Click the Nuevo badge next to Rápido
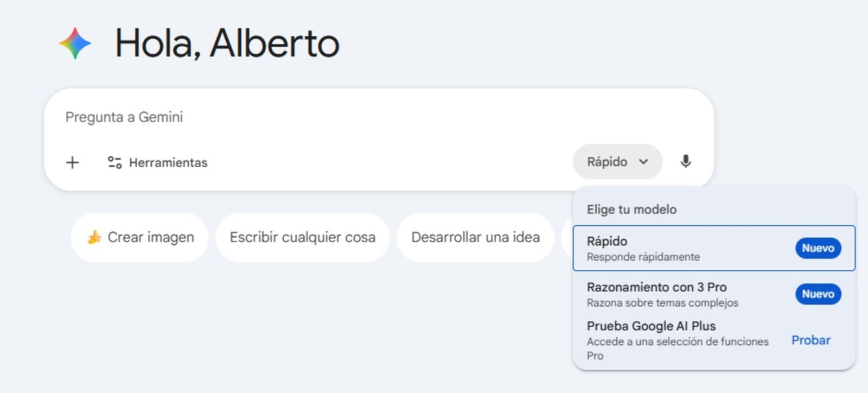The height and width of the screenshot is (393, 868). click(x=818, y=248)
